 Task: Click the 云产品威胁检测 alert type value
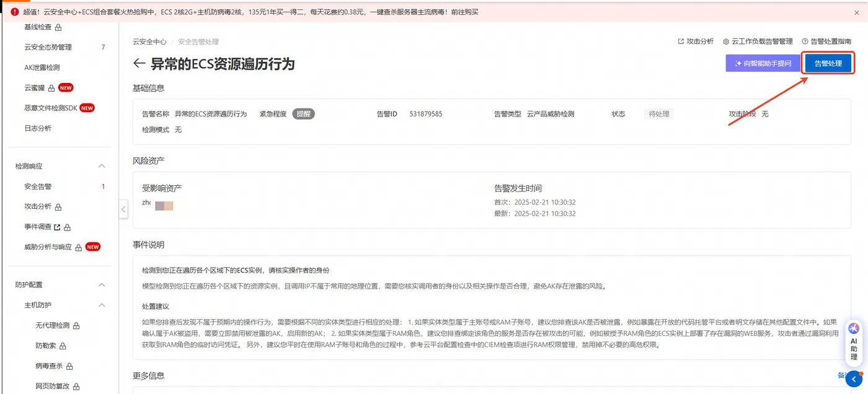[x=551, y=114]
